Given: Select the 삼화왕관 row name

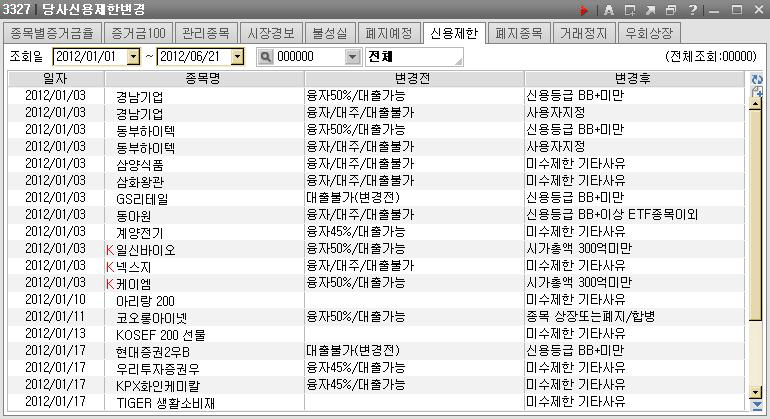Looking at the screenshot, I should pyautogui.click(x=139, y=182).
